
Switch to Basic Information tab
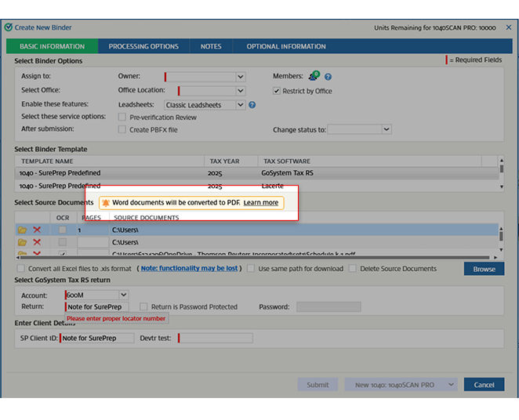point(52,46)
